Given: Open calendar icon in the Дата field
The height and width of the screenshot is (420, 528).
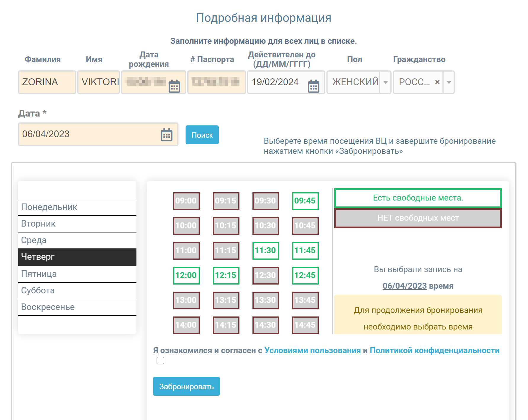Looking at the screenshot, I should (167, 135).
